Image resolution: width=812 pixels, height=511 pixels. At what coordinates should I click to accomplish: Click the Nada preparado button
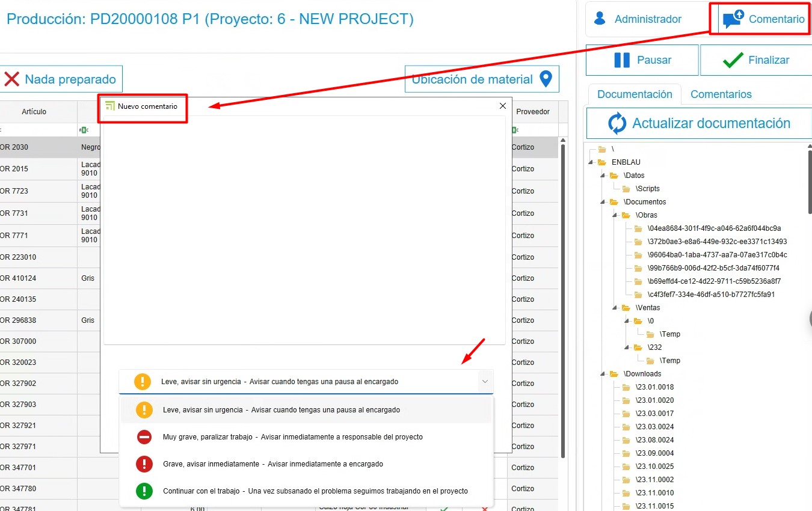[x=60, y=79]
